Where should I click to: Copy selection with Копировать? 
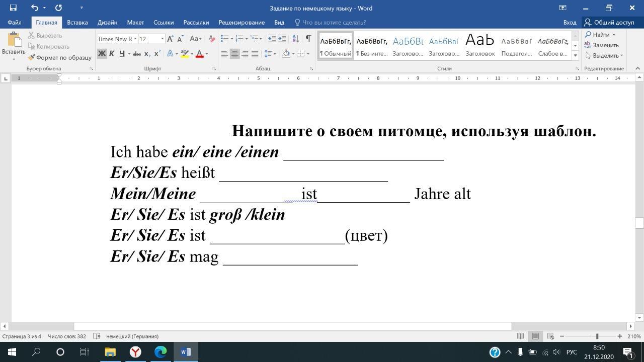click(48, 47)
